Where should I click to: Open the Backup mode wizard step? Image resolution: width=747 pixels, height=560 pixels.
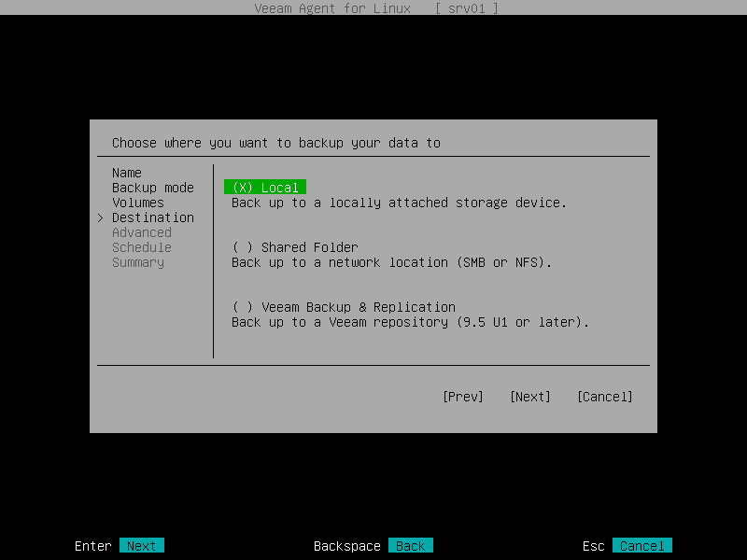tap(153, 188)
